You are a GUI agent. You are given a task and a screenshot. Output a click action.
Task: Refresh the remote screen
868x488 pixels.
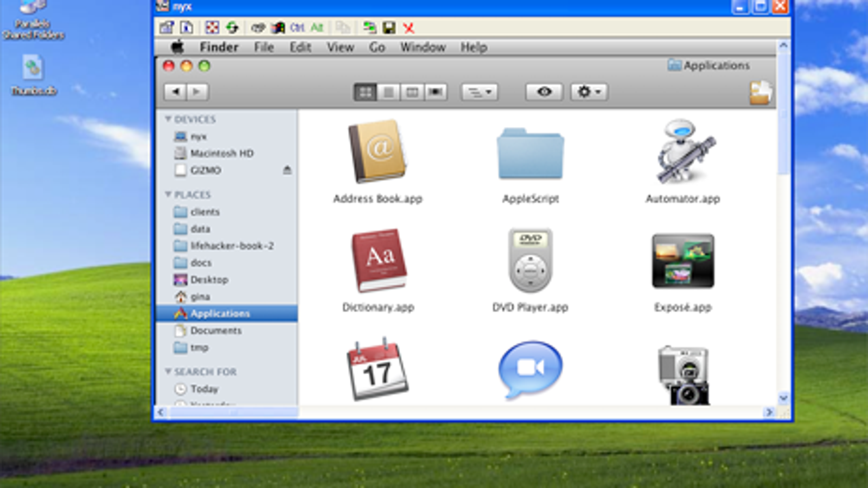coord(232,27)
